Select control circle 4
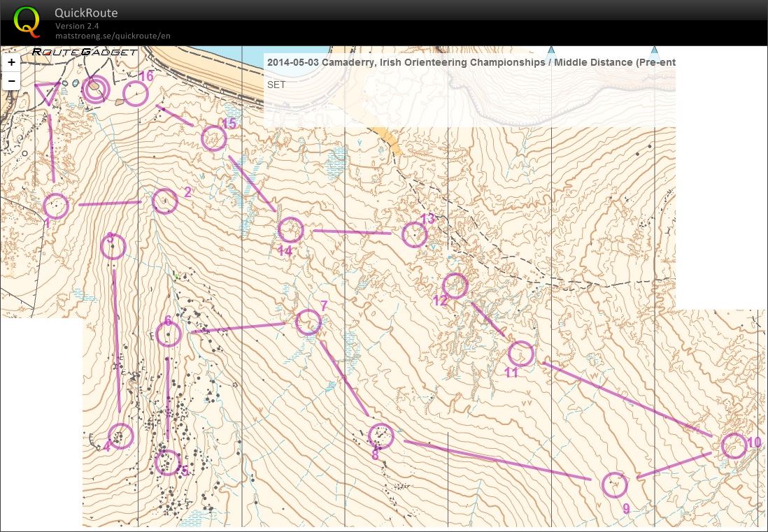 [120, 436]
